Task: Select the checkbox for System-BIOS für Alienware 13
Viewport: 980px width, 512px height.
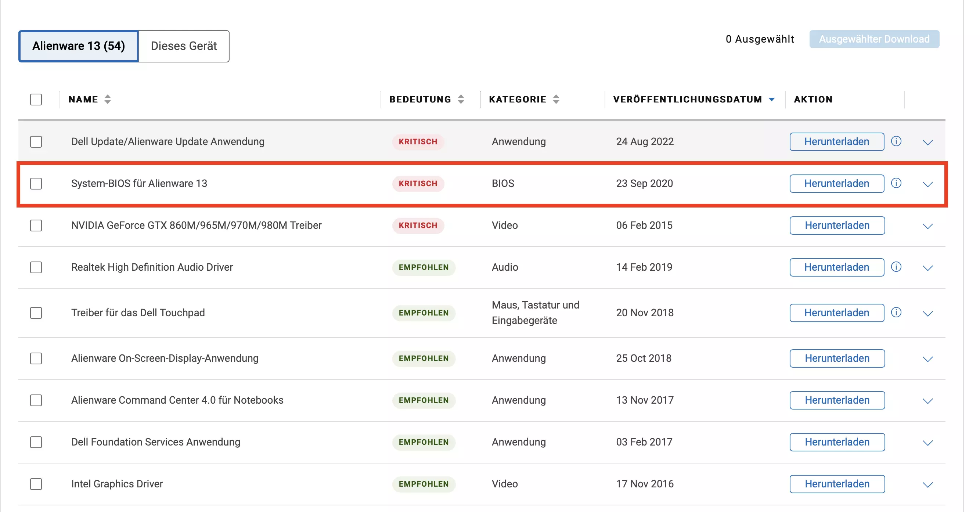Action: [36, 184]
